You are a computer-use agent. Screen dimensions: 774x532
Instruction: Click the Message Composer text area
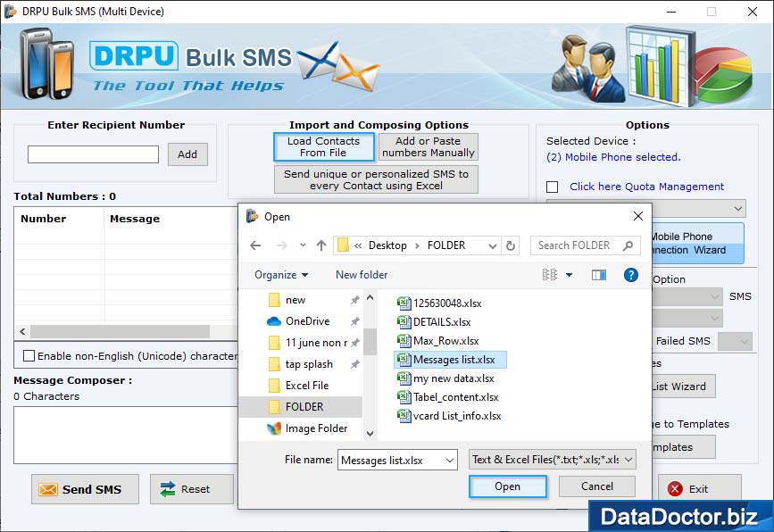pyautogui.click(x=125, y=436)
